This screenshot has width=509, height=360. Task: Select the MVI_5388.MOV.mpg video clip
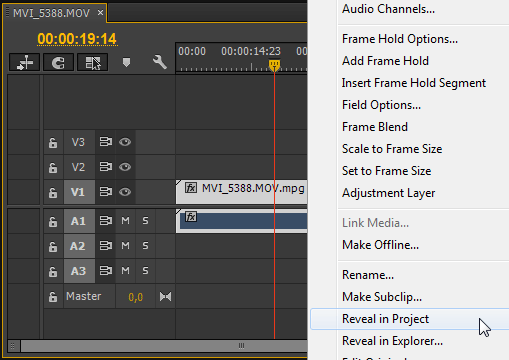click(x=241, y=192)
